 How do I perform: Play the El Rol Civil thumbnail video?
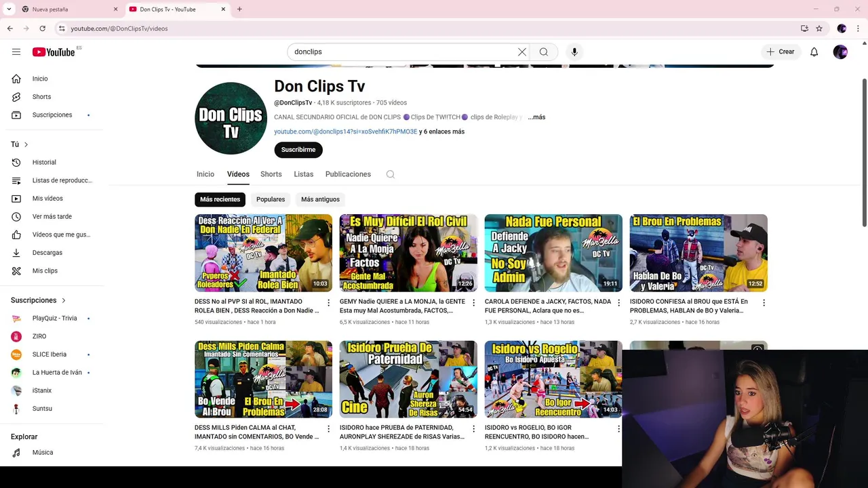click(x=408, y=253)
